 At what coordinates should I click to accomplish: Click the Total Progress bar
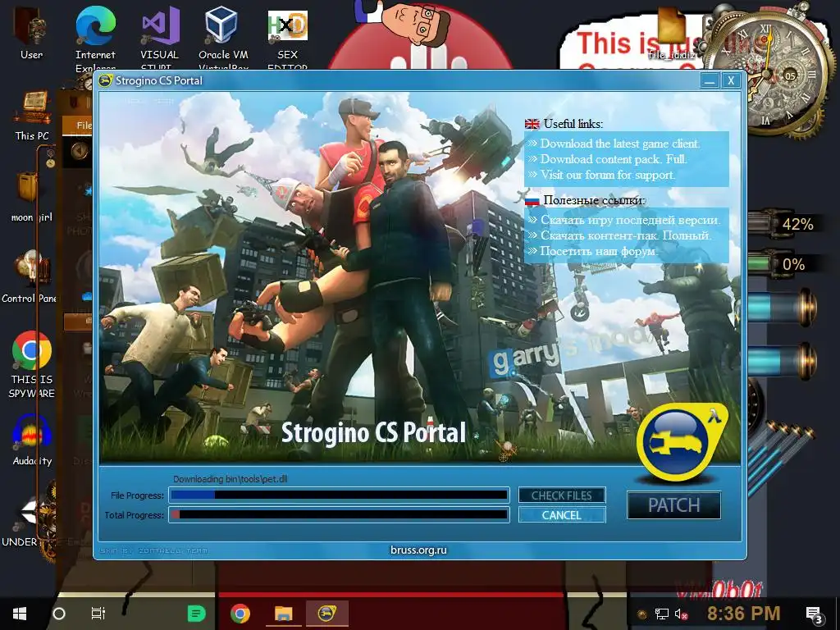339,515
